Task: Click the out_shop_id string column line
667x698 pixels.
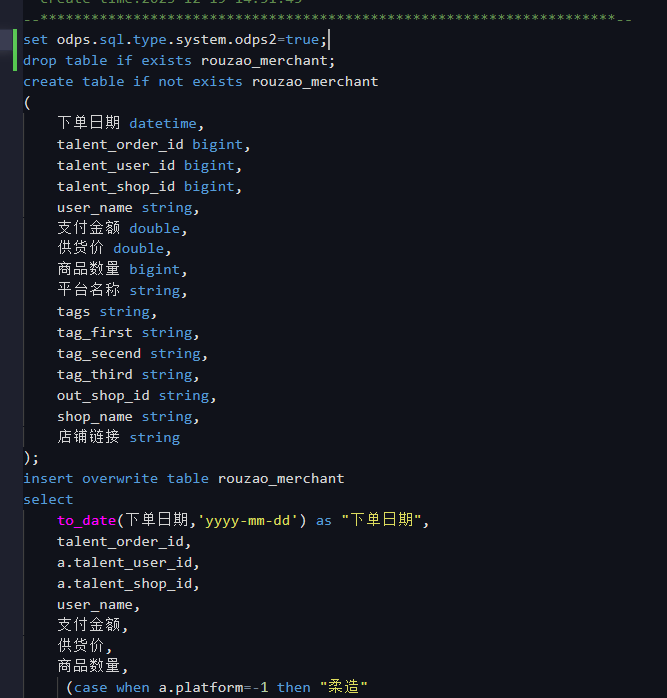Action: pyautogui.click(x=137, y=395)
